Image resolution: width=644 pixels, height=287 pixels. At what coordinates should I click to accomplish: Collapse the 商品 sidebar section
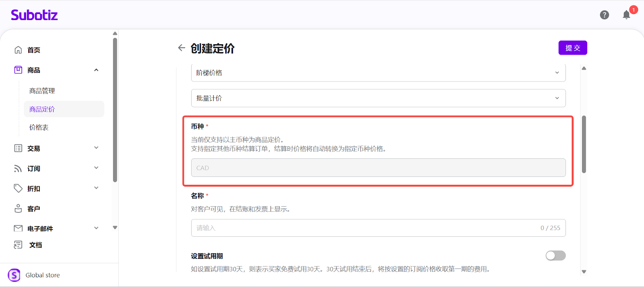tap(96, 70)
